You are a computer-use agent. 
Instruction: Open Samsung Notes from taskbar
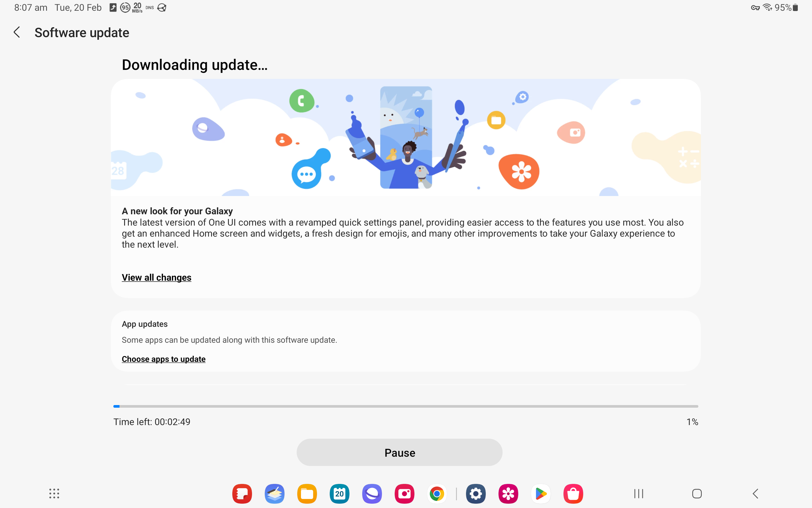coord(274,494)
